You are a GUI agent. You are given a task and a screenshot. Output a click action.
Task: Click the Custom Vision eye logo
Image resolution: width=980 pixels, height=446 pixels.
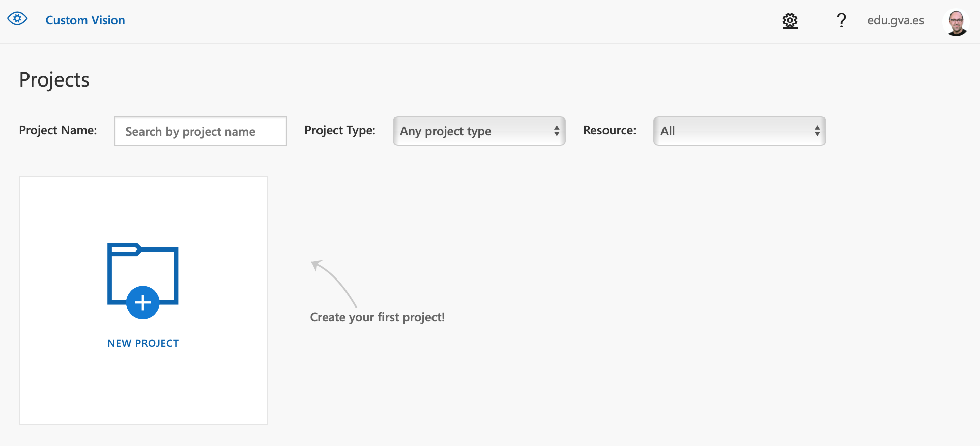(x=17, y=19)
